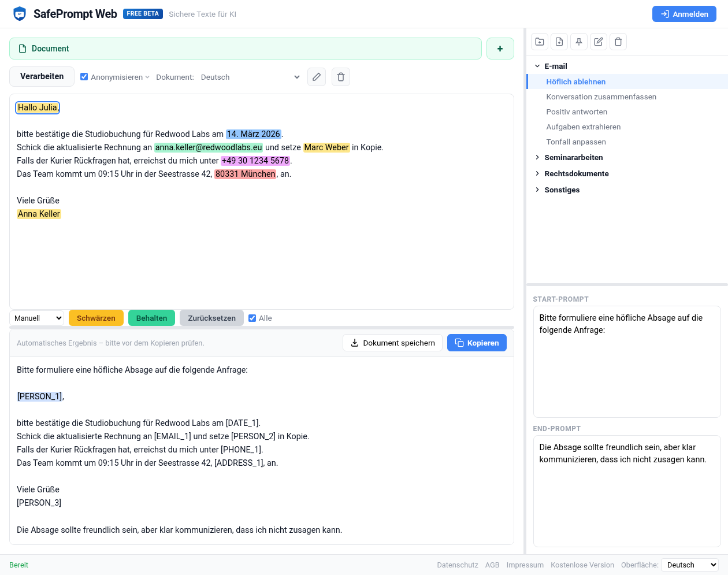Click the pencil icon next to document language
Image resolution: width=728 pixels, height=575 pixels.
click(x=317, y=77)
